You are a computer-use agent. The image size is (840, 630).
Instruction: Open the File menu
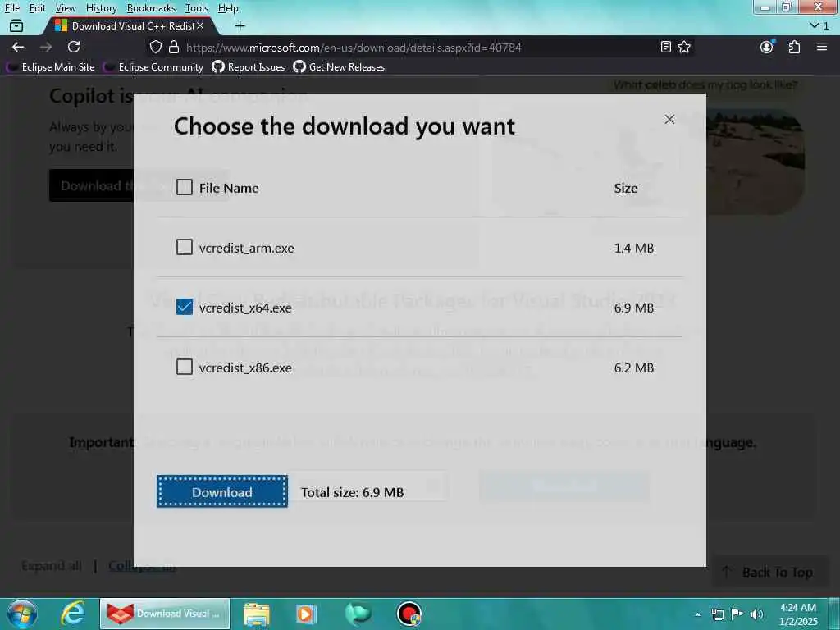coord(11,8)
